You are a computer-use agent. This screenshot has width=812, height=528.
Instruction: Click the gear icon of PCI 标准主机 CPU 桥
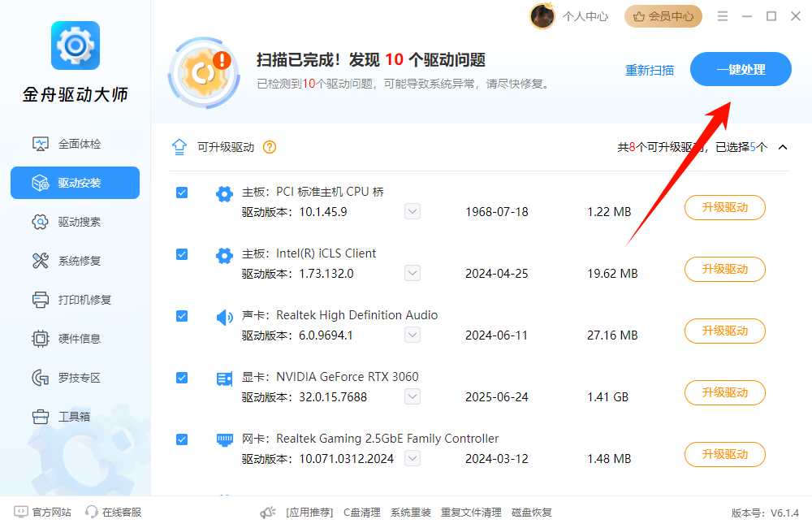(x=224, y=194)
